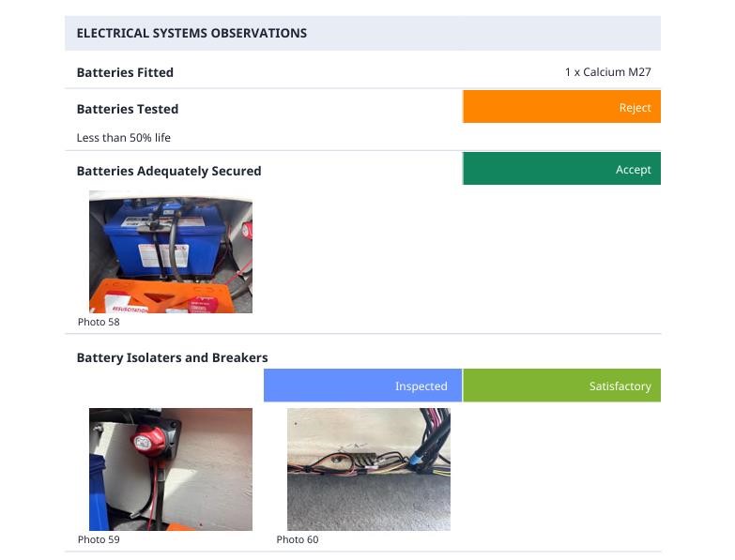735x560 pixels.
Task: Click the Photo 59 caption
Action: (x=99, y=539)
